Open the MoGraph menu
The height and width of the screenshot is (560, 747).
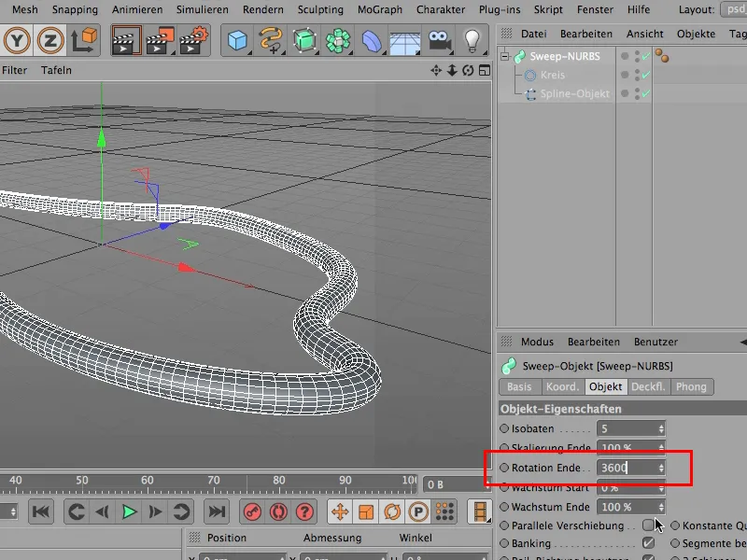(380, 9)
